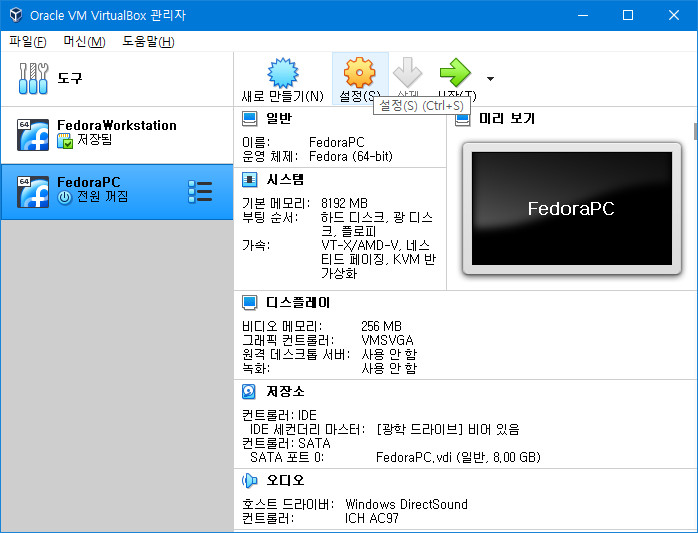The width and height of the screenshot is (698, 533).
Task: Open the Tools (도구) wrench icon
Action: [x=33, y=78]
